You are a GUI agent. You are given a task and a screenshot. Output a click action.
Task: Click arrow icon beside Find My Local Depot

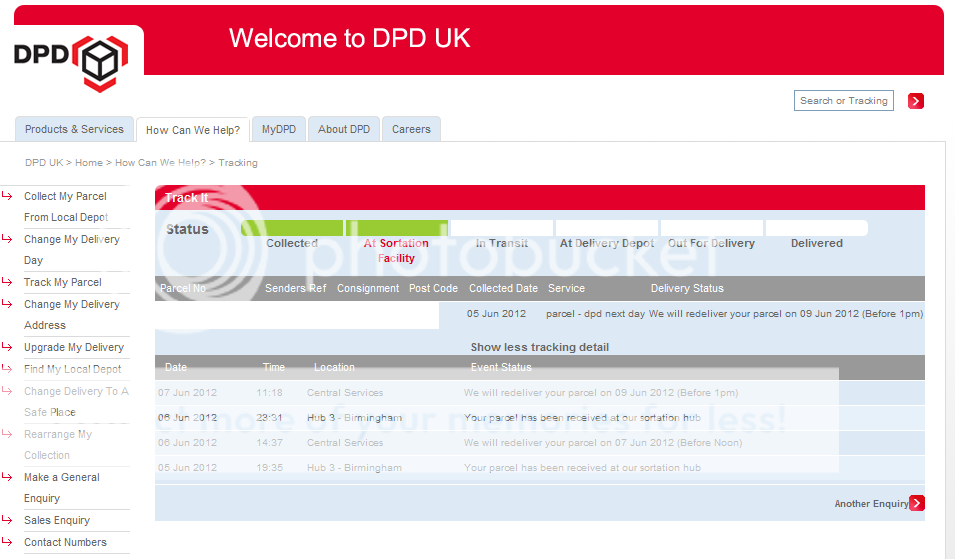click(7, 368)
